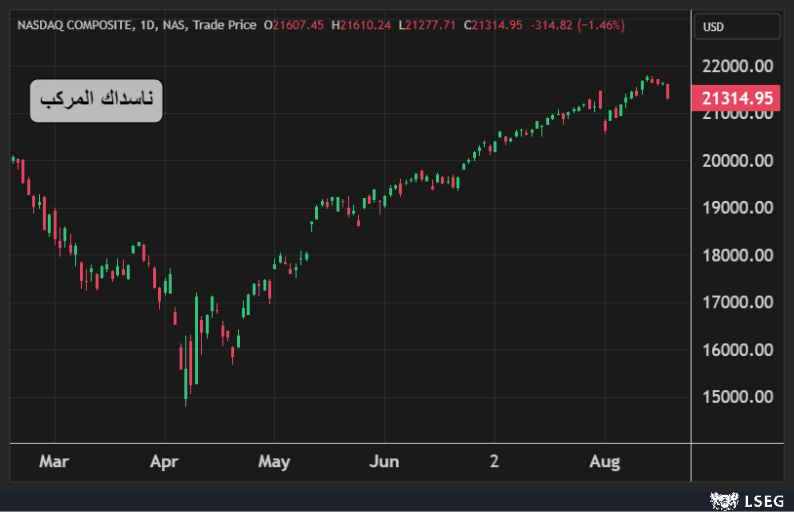Click the 22000.00 price axis label

(x=738, y=66)
